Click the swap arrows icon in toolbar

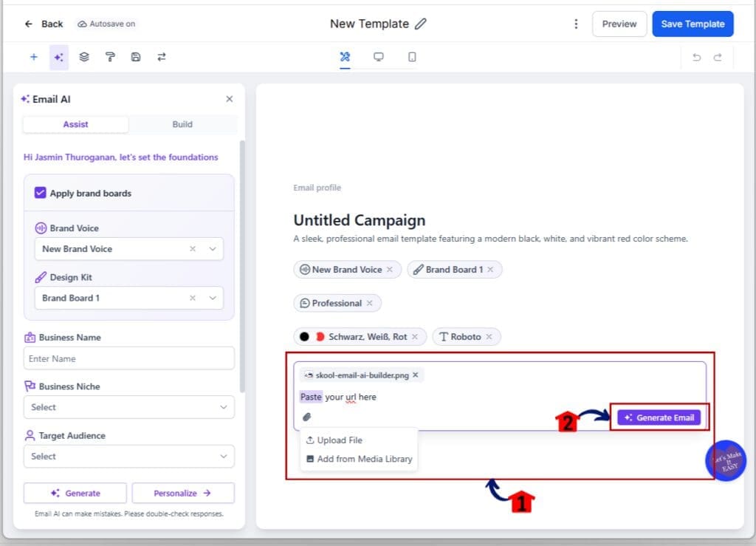point(162,57)
